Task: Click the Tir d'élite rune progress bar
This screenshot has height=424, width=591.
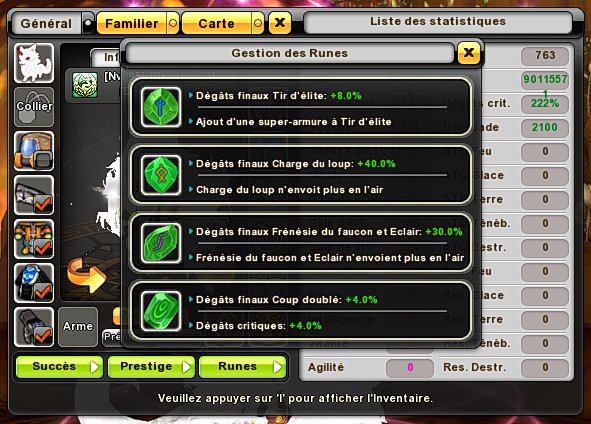Action: pos(322,107)
